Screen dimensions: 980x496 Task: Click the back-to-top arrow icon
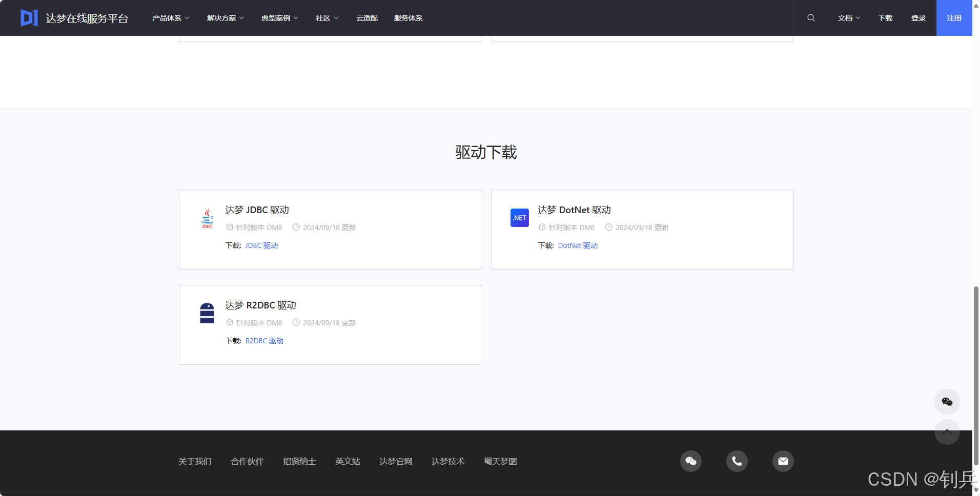tap(947, 432)
